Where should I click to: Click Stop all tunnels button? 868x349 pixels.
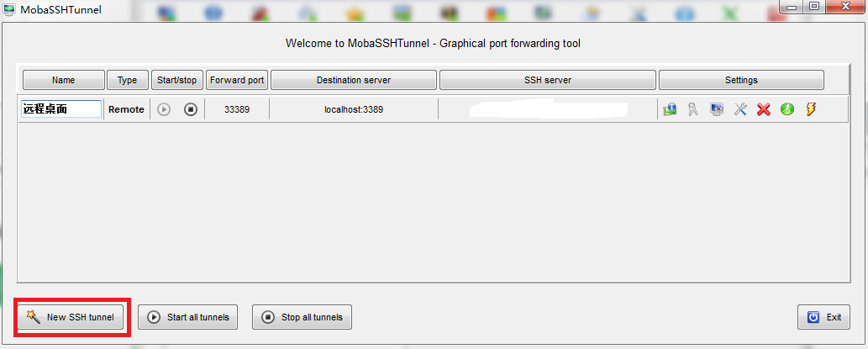pyautogui.click(x=302, y=317)
